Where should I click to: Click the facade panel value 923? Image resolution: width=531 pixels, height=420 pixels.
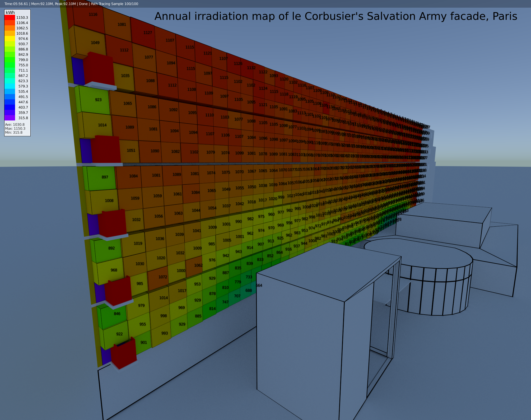pyautogui.click(x=98, y=100)
